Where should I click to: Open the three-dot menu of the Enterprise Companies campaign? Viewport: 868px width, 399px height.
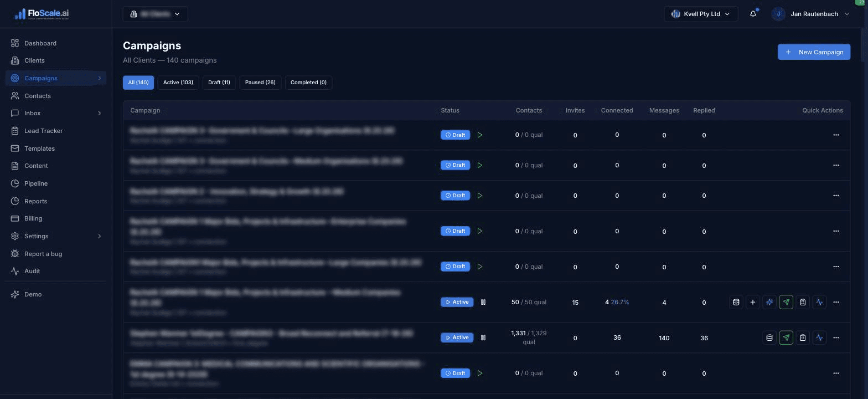point(836,231)
